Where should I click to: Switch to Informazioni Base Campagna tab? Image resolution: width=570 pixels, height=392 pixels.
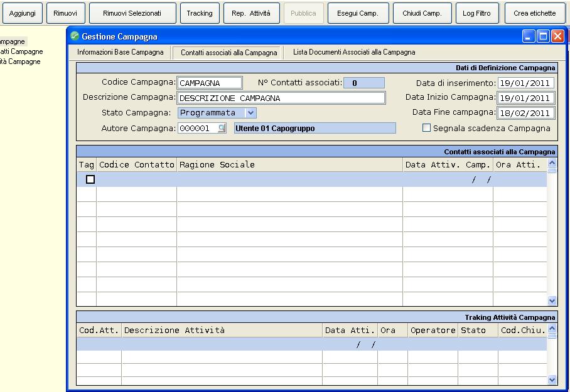coord(121,52)
